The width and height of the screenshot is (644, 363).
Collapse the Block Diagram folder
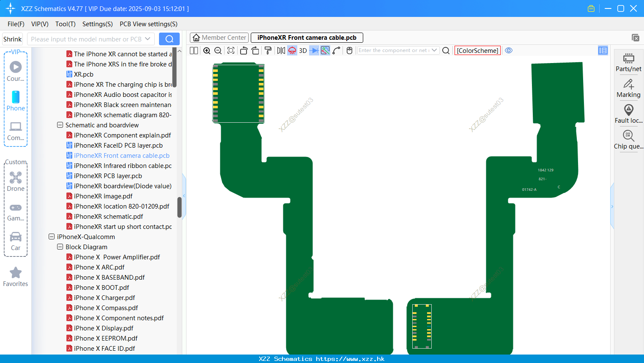coord(60,247)
